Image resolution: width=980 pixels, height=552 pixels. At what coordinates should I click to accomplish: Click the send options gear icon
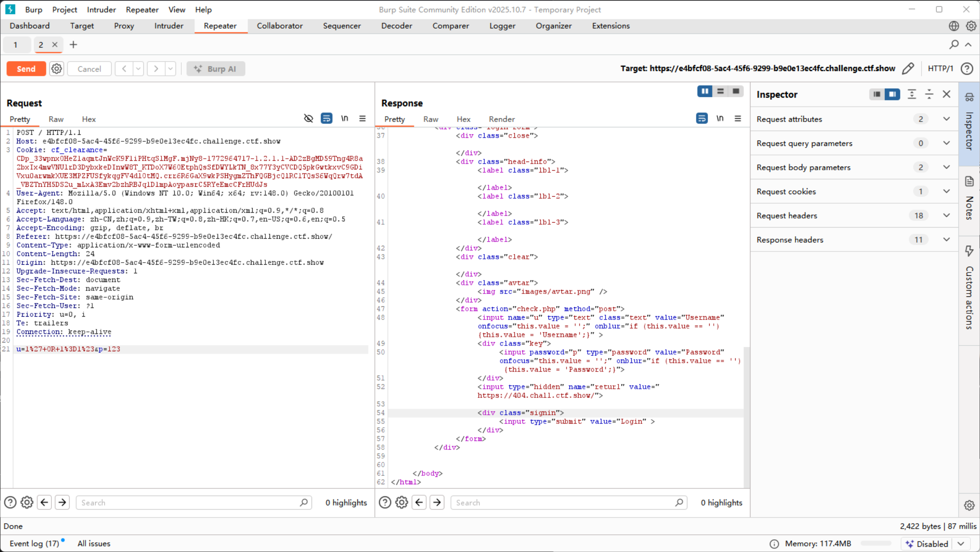pyautogui.click(x=56, y=69)
